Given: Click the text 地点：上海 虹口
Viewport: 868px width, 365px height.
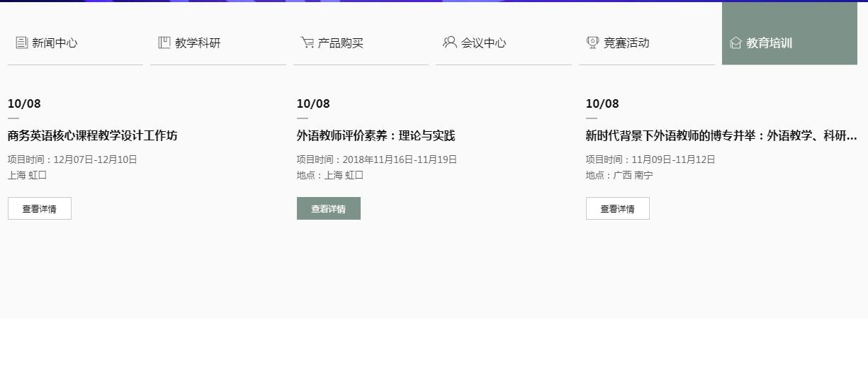Looking at the screenshot, I should [x=330, y=175].
